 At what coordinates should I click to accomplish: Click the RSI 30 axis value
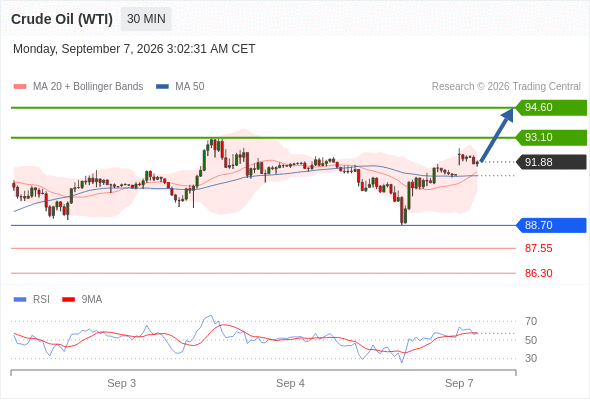pyautogui.click(x=531, y=358)
